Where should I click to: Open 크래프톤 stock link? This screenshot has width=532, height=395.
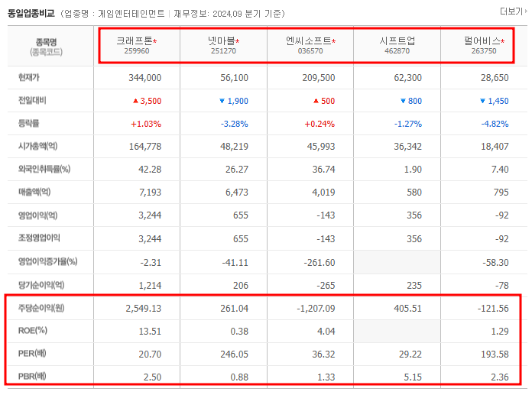135,41
